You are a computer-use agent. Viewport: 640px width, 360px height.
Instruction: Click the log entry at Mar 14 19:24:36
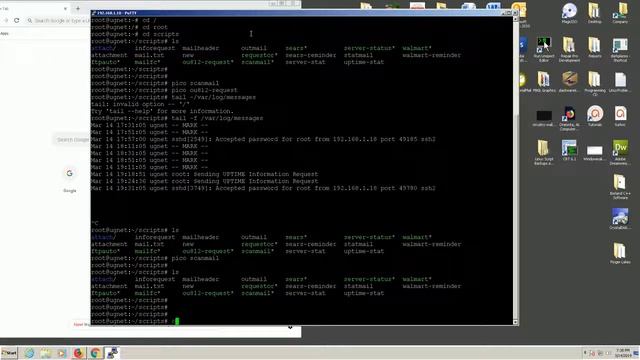point(204,181)
